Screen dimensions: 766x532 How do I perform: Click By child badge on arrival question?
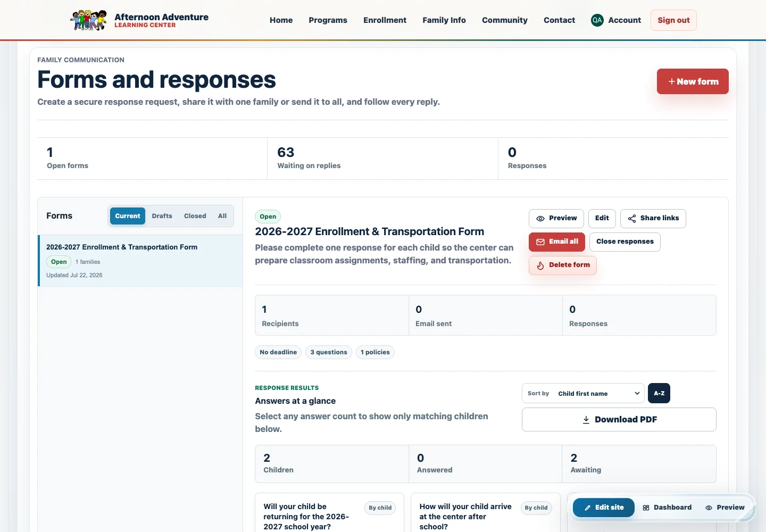click(x=536, y=508)
